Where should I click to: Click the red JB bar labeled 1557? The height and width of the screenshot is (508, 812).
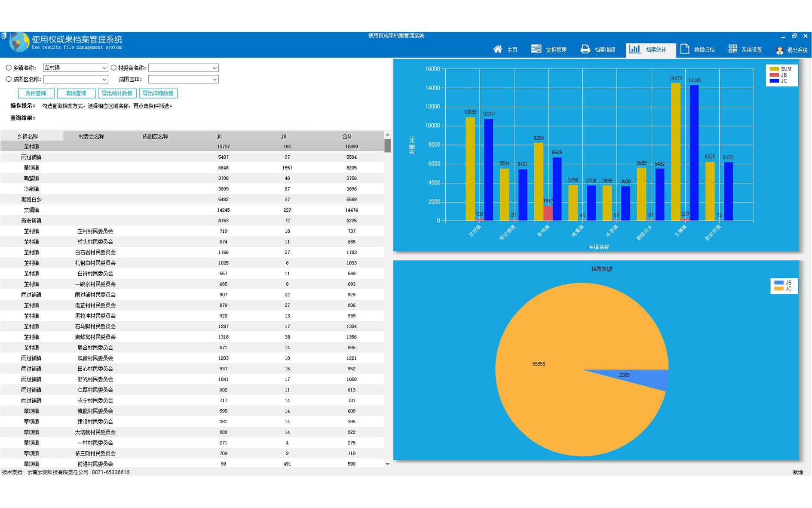[x=548, y=213]
